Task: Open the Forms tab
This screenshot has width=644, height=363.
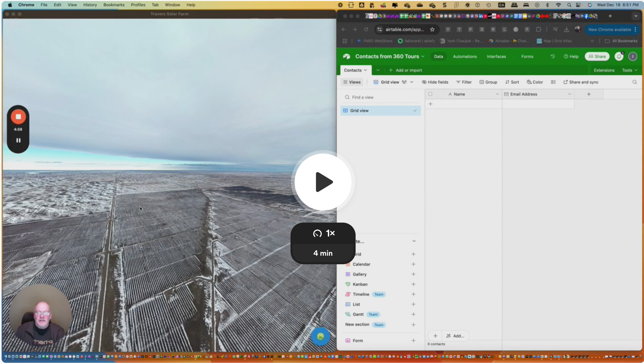Action: click(527, 56)
